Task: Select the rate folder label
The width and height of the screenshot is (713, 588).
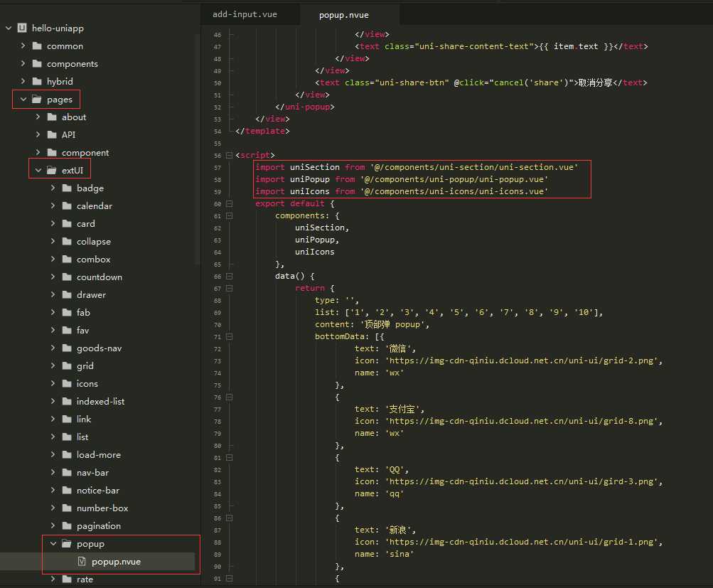Action: coord(85,579)
